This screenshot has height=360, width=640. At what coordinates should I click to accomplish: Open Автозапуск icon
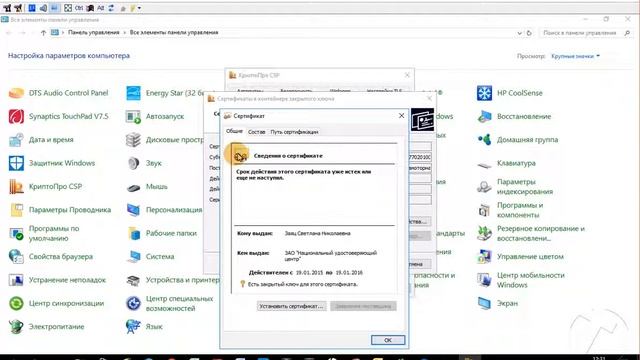[133, 116]
